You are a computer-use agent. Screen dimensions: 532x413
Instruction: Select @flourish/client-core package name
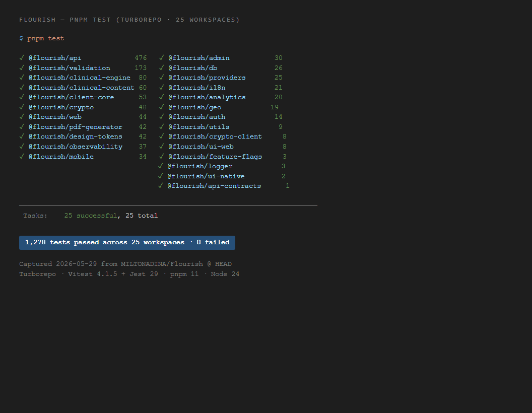[71, 97]
